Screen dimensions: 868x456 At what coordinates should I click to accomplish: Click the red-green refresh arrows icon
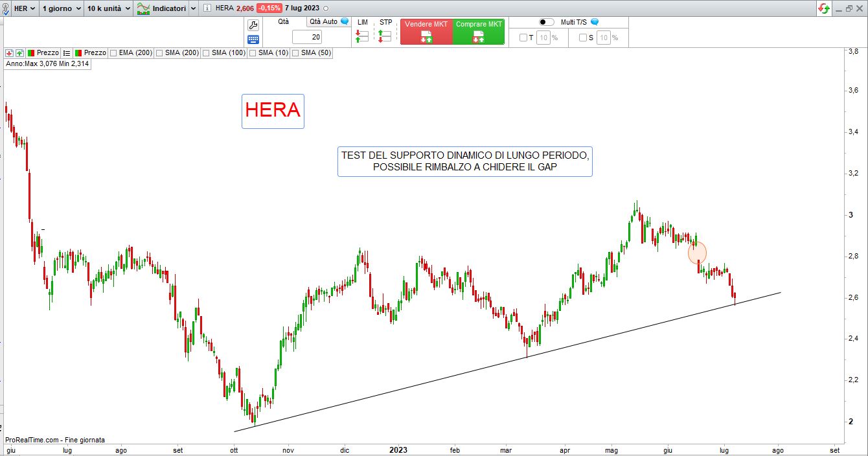824,8
